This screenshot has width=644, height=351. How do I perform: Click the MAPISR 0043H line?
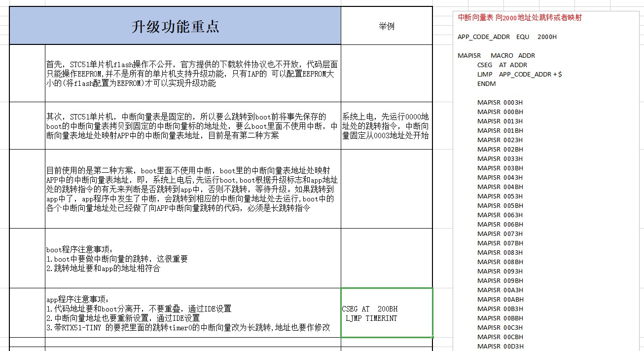(500, 177)
